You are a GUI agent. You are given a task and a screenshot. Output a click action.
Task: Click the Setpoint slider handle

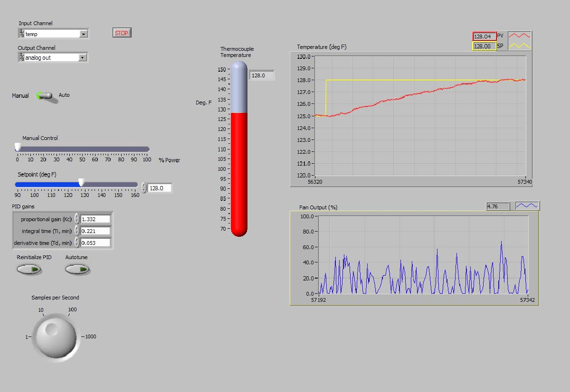pos(81,182)
